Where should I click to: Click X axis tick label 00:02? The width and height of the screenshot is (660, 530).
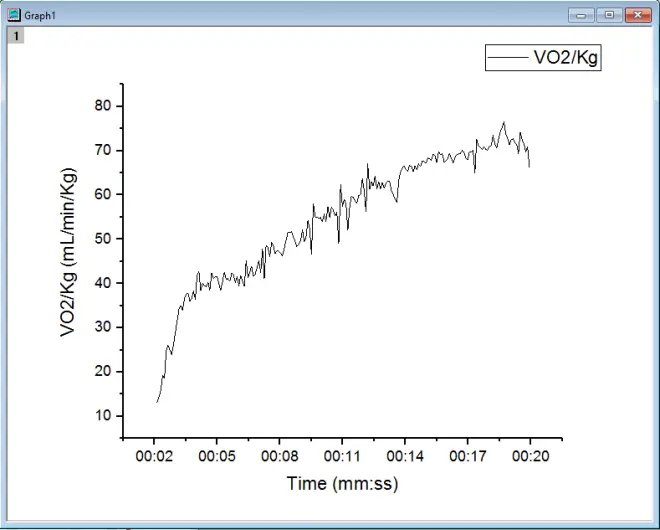(154, 456)
